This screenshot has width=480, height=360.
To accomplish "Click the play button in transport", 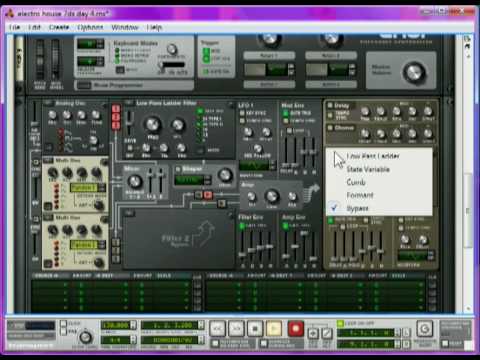I will (x=274, y=329).
